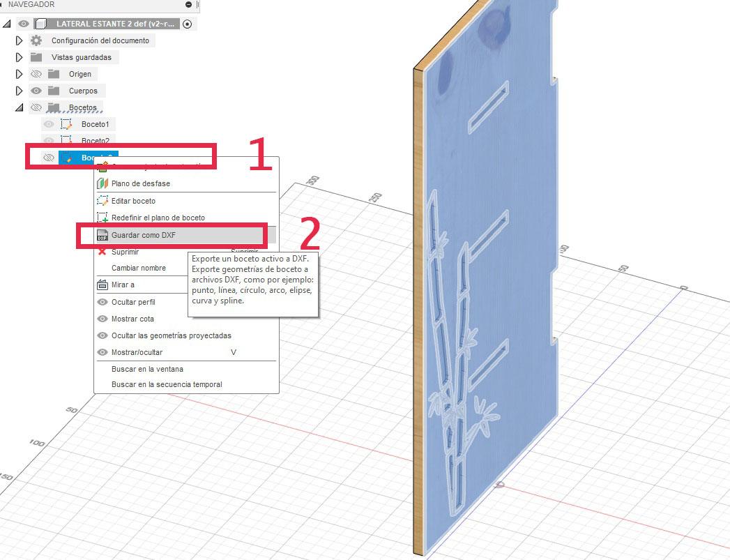Click the Boceto2 sketch icon
730x560 pixels.
tap(66, 139)
